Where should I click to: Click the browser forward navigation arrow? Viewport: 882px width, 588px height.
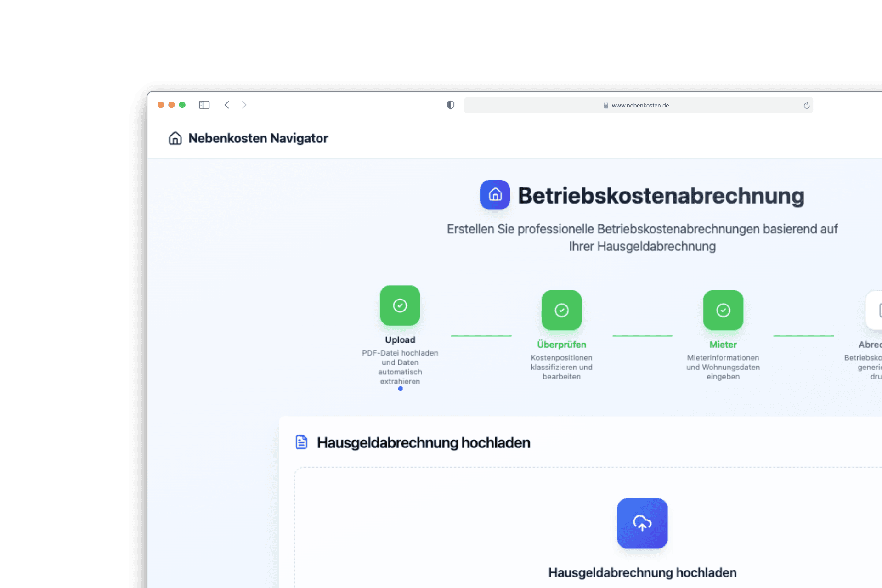[244, 105]
